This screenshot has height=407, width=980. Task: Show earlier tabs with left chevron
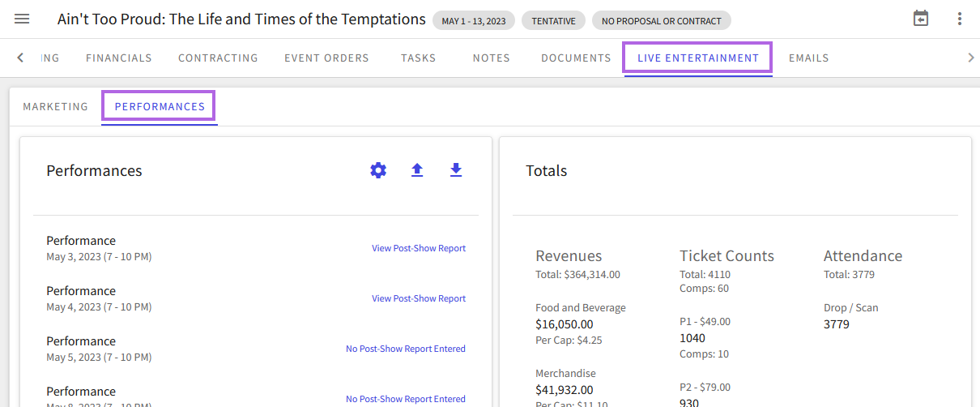pyautogui.click(x=20, y=58)
